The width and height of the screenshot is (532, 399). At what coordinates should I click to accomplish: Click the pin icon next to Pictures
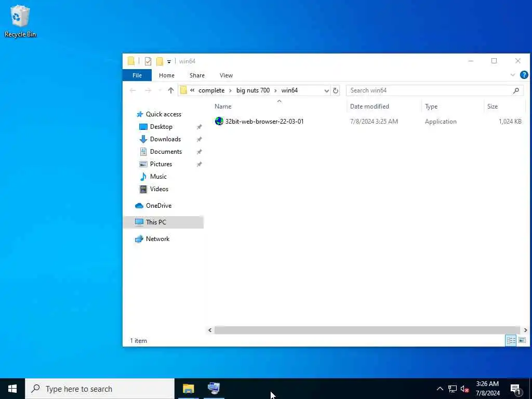199,164
